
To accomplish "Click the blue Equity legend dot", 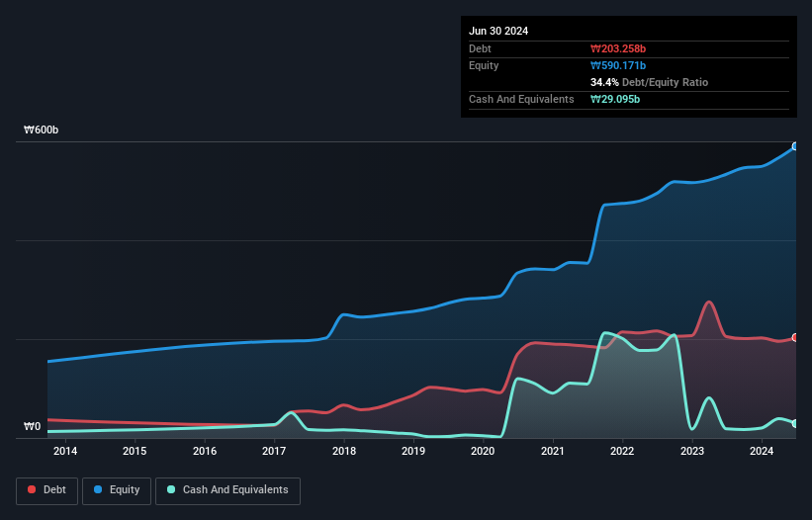I will tap(98, 489).
